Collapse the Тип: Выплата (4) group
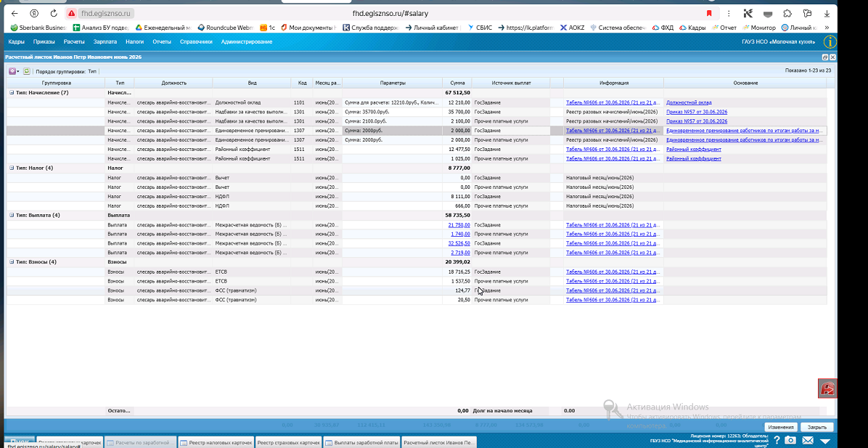868x448 pixels. click(x=12, y=215)
